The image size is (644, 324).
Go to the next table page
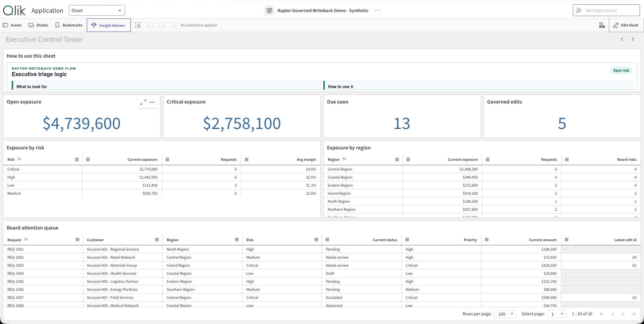click(623, 314)
